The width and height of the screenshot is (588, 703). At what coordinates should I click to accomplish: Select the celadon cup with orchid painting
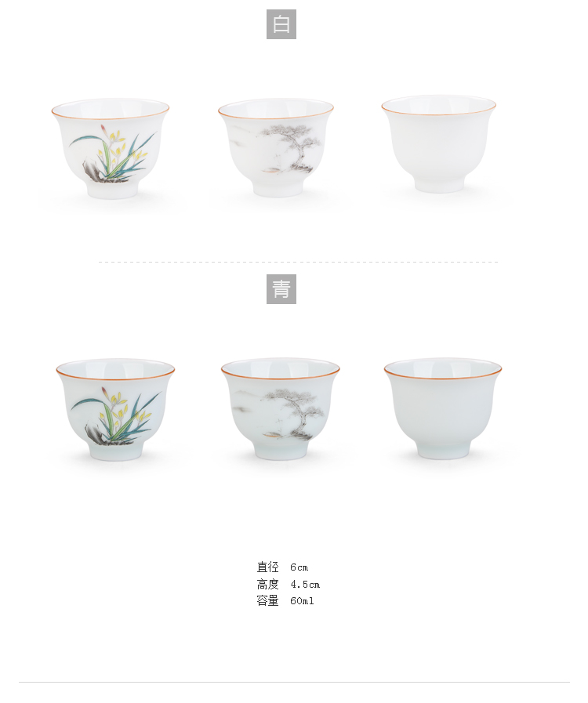point(115,409)
